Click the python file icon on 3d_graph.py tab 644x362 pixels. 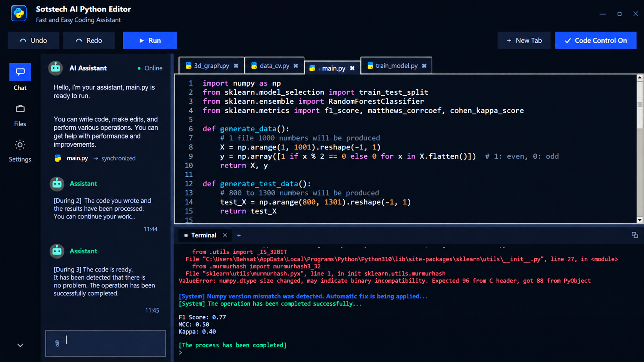click(189, 66)
